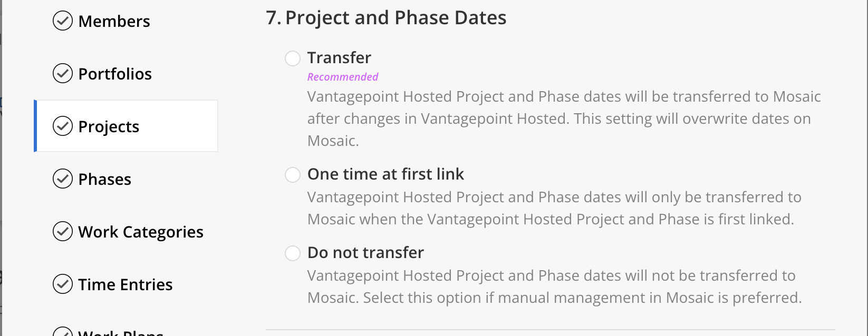Click the Projects checkmark circle icon
The image size is (868, 336).
(x=63, y=126)
